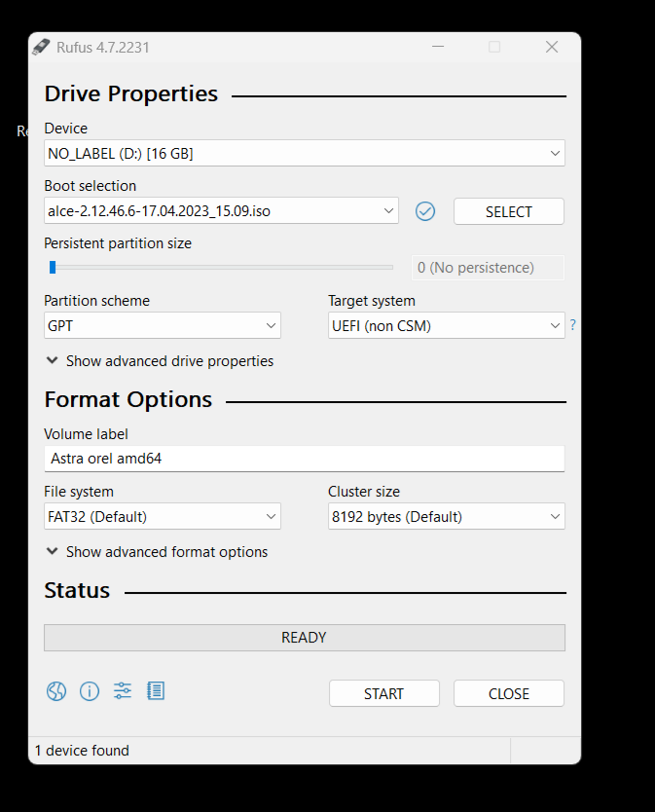The width and height of the screenshot is (655, 812).
Task: Click the Persistent partition size label
Action: pos(118,243)
